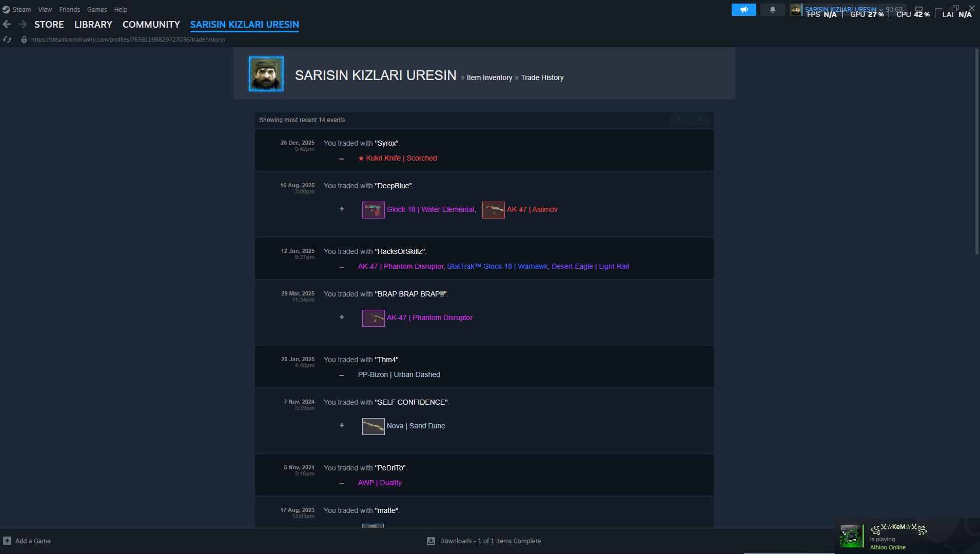Click the date "26 Dec, 2025"
980x554 pixels.
tap(298, 143)
